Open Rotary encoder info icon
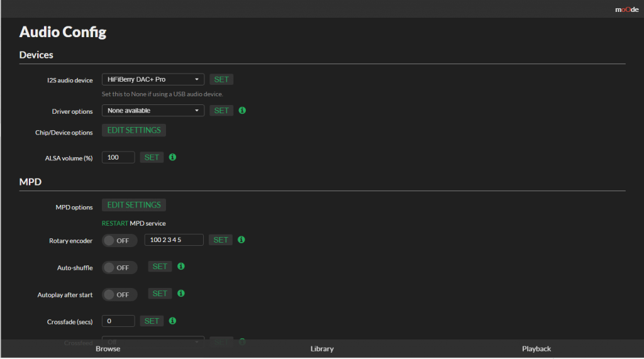The image size is (644, 359). 242,240
